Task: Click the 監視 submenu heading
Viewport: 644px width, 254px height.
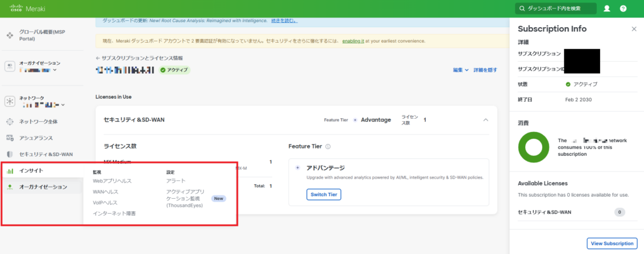Action: [97, 172]
